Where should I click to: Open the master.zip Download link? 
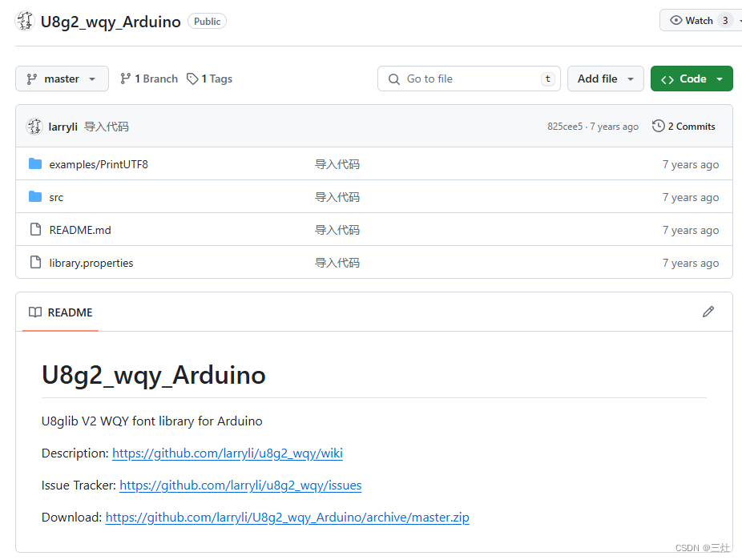(x=287, y=518)
